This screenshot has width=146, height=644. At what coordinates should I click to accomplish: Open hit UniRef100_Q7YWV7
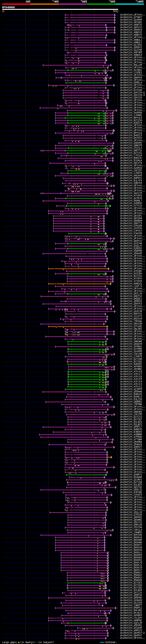coord(131,18)
